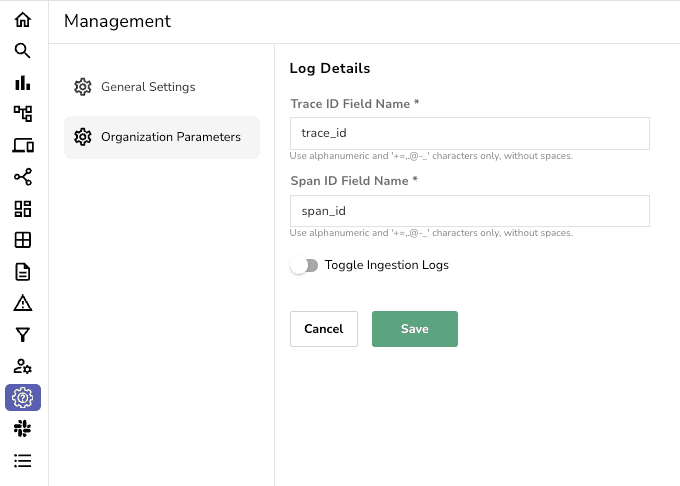Image resolution: width=680 pixels, height=486 pixels.
Task: Open Alerts using the warning triangle icon
Action: [23, 303]
